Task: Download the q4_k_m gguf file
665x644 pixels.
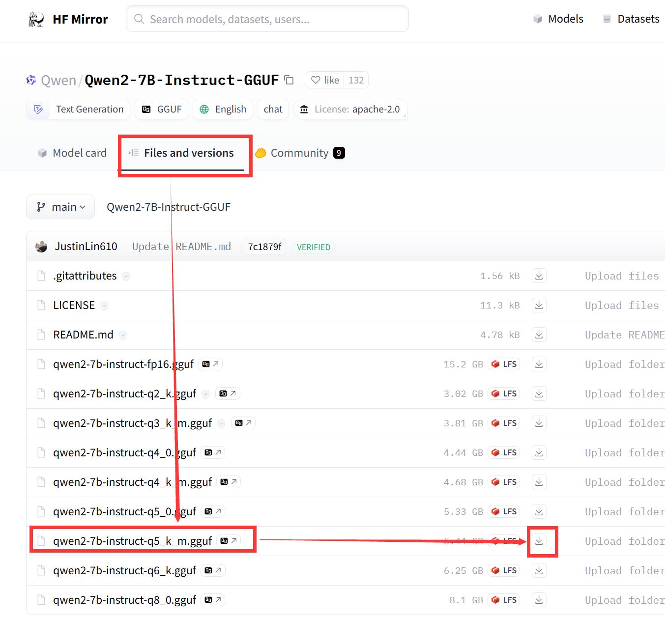Action: pyautogui.click(x=539, y=482)
